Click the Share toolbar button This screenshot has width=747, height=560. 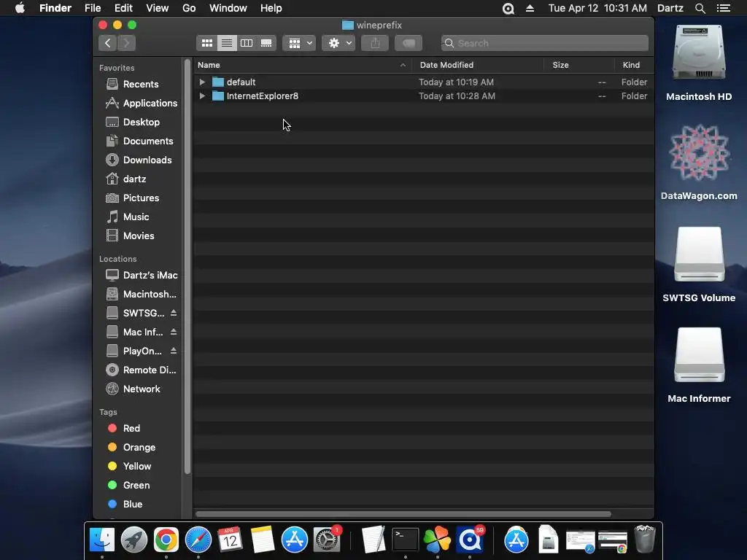(375, 43)
